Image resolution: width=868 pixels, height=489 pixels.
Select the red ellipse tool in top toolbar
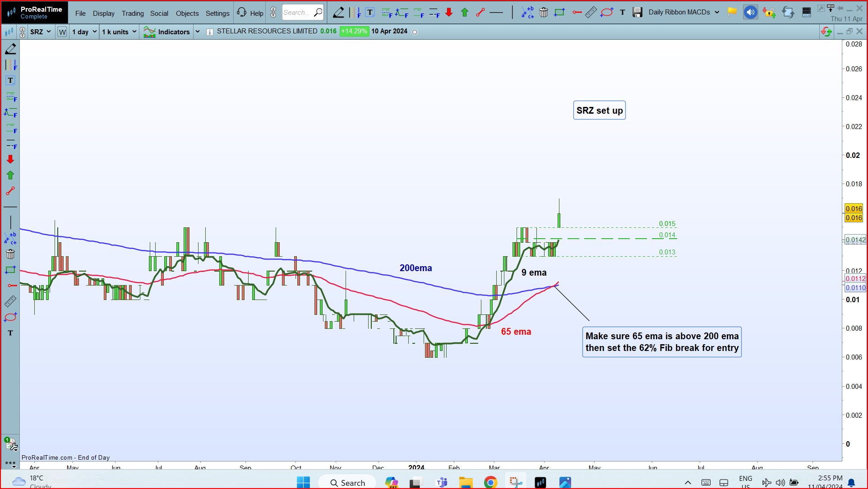(x=607, y=13)
